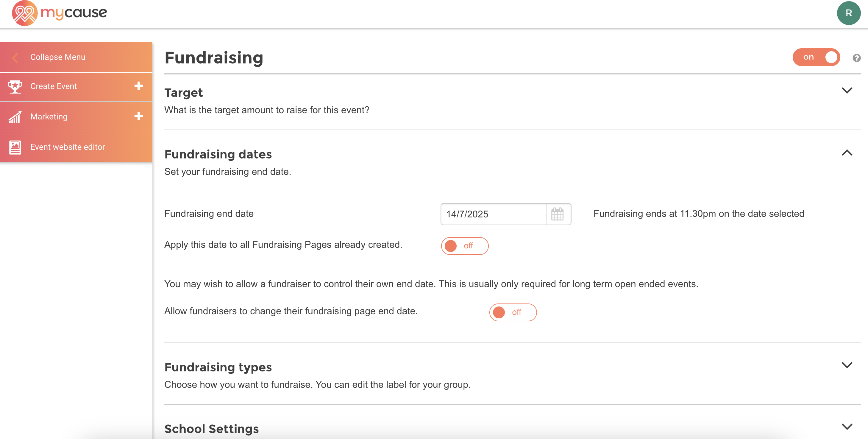This screenshot has height=439, width=868.
Task: Click the Target section heading
Action: (183, 92)
